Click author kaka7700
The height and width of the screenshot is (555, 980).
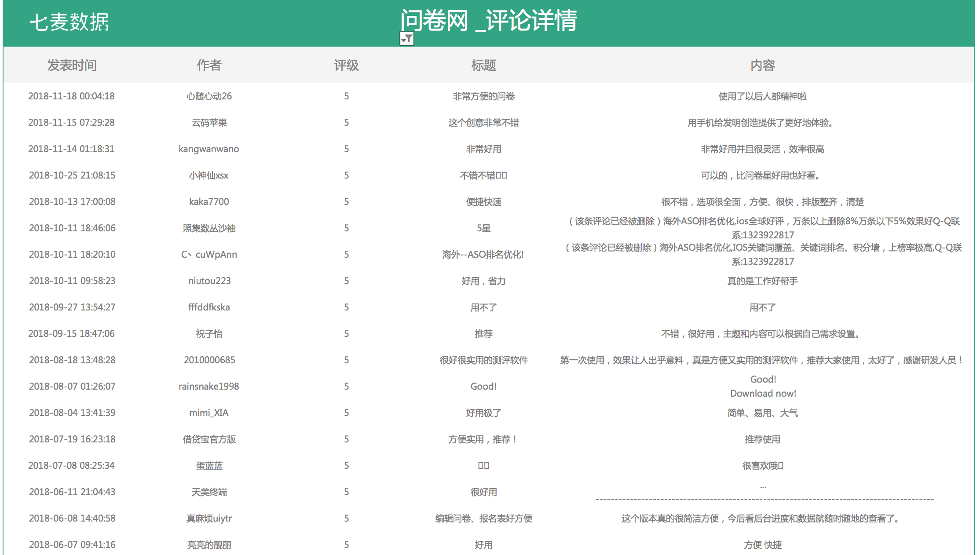[209, 202]
